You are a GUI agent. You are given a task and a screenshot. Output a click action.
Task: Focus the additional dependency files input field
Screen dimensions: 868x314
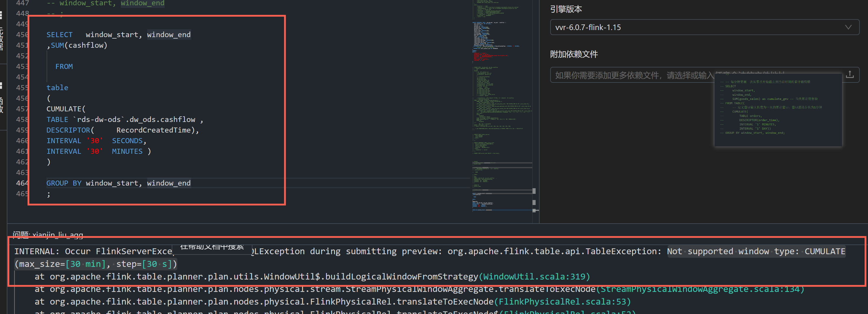click(704, 75)
